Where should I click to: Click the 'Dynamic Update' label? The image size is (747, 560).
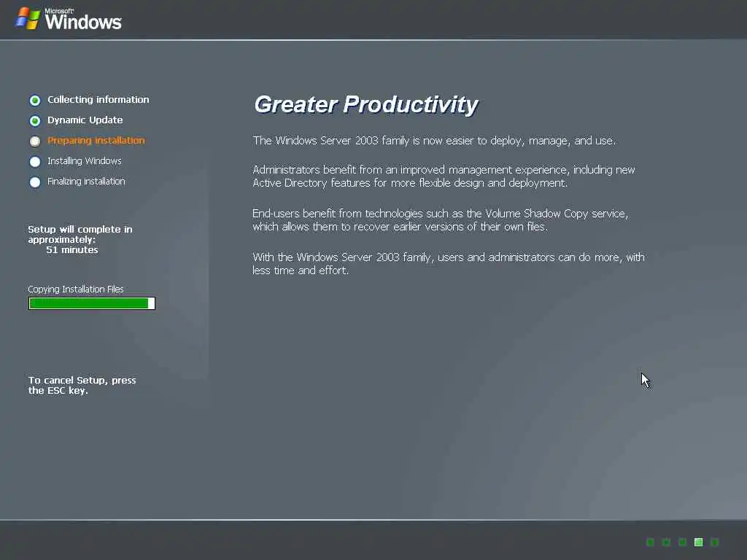[x=85, y=120]
